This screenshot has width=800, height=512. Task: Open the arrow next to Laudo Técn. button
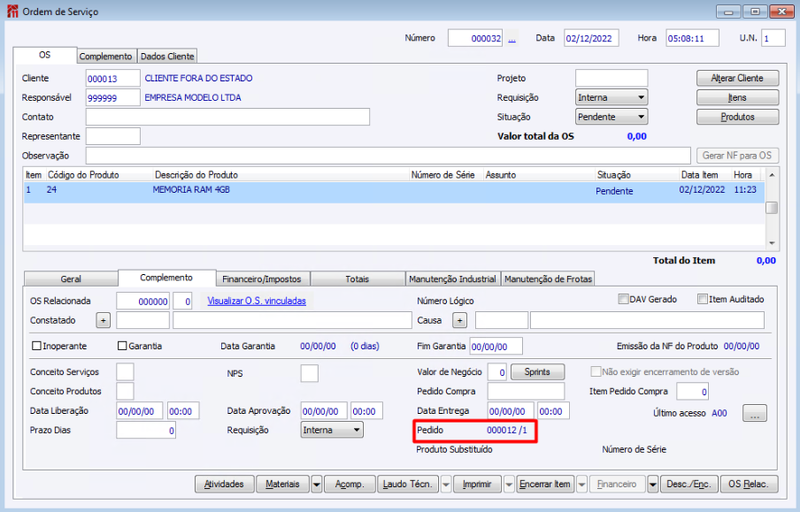(446, 484)
